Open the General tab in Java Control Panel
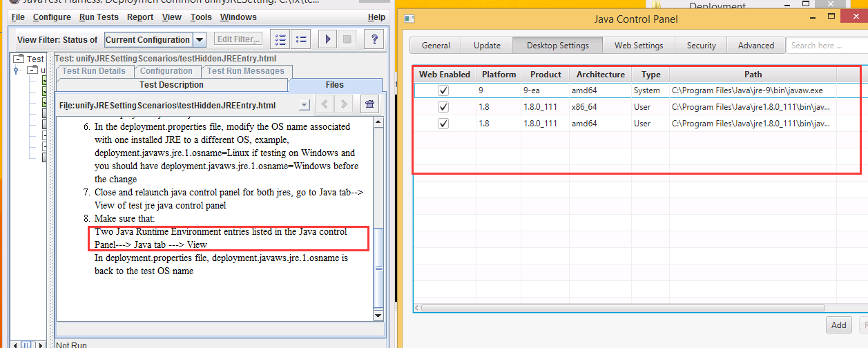The width and height of the screenshot is (868, 348). pyautogui.click(x=436, y=46)
